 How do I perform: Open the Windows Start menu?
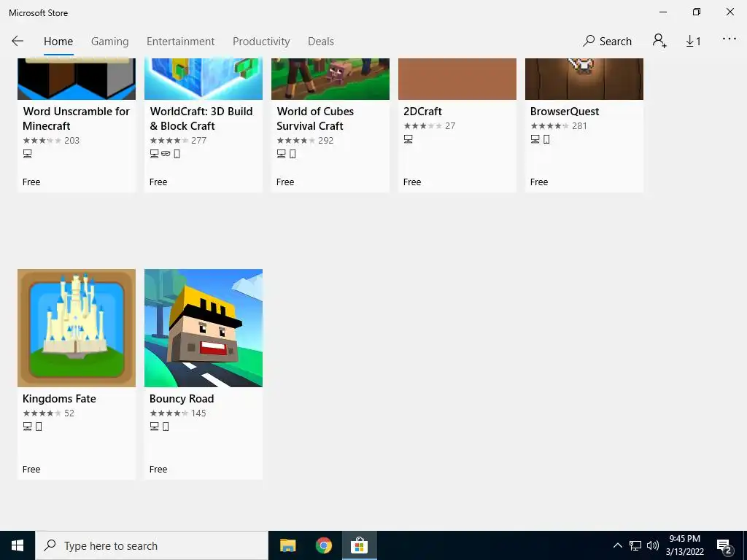pos(18,545)
